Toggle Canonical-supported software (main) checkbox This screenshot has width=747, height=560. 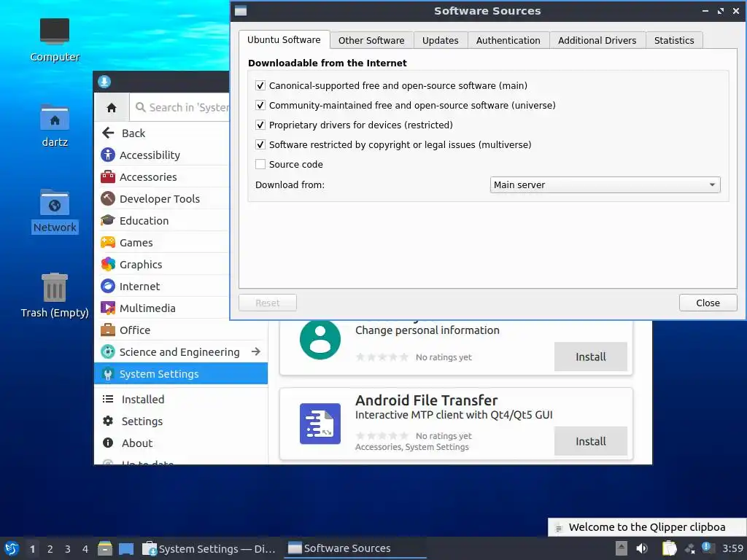pyautogui.click(x=260, y=86)
